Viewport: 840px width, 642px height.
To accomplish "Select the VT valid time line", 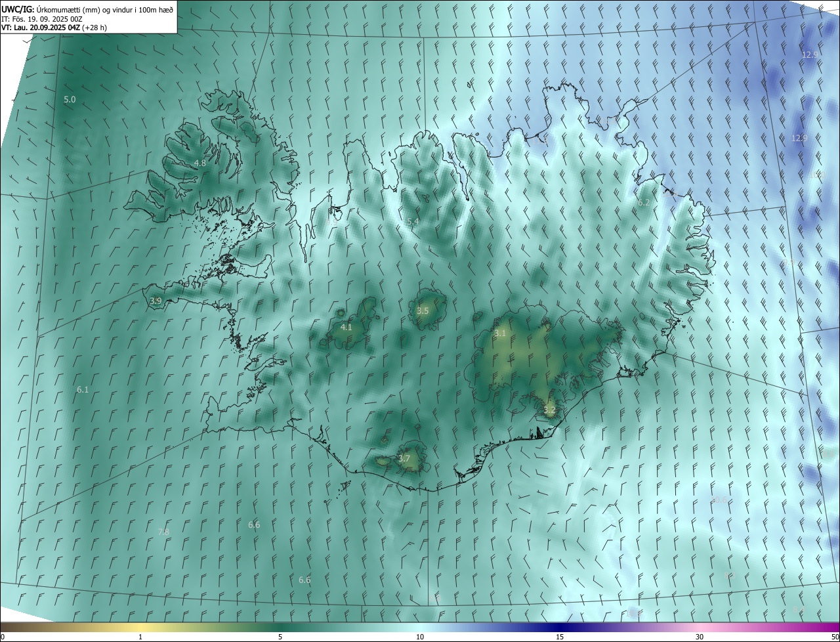I will (x=54, y=28).
